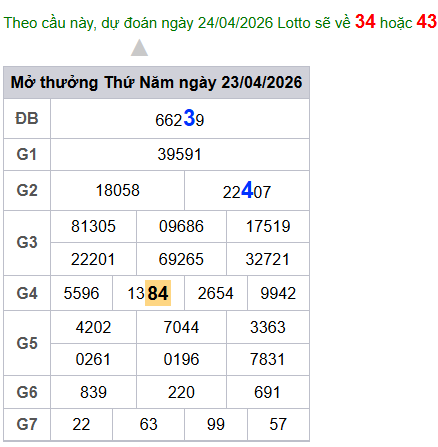Click the G4 number 1384 with highlighted 84
Image resolution: width=438 pixels, height=447 pixels.
pos(149,293)
